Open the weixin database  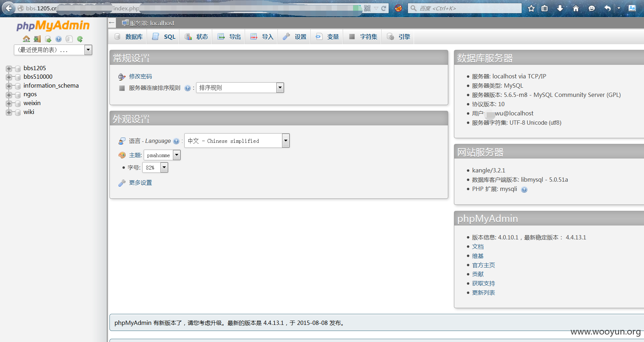click(32, 103)
